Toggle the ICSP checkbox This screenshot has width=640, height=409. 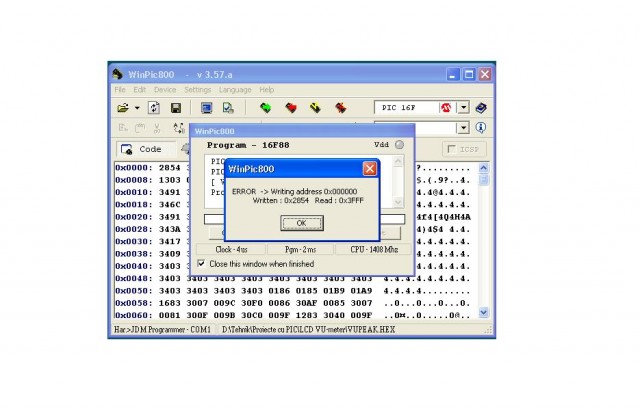452,149
